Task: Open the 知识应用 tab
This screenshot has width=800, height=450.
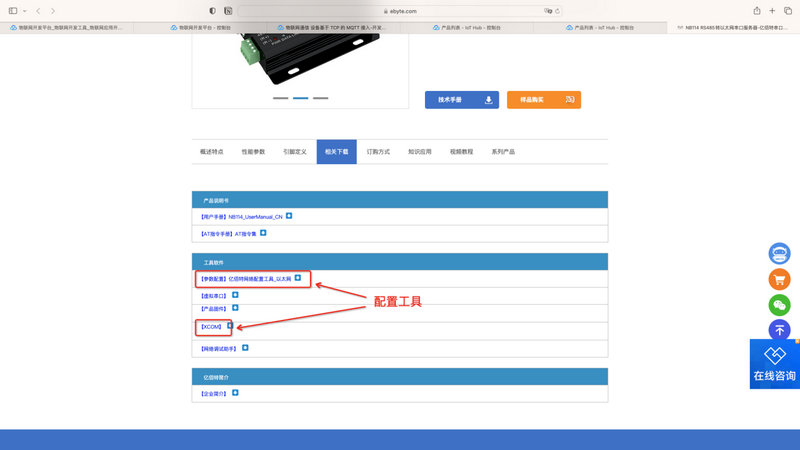Action: coord(420,152)
